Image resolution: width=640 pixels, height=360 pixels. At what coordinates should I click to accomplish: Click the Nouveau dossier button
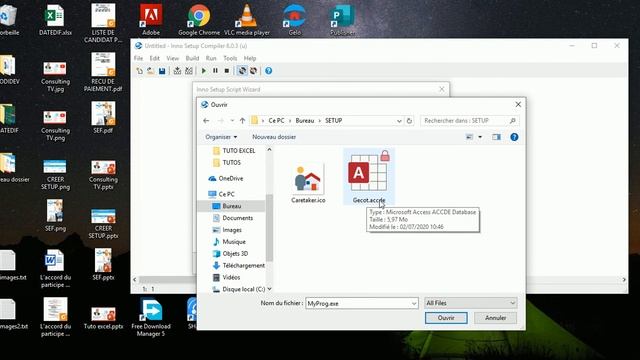point(274,137)
